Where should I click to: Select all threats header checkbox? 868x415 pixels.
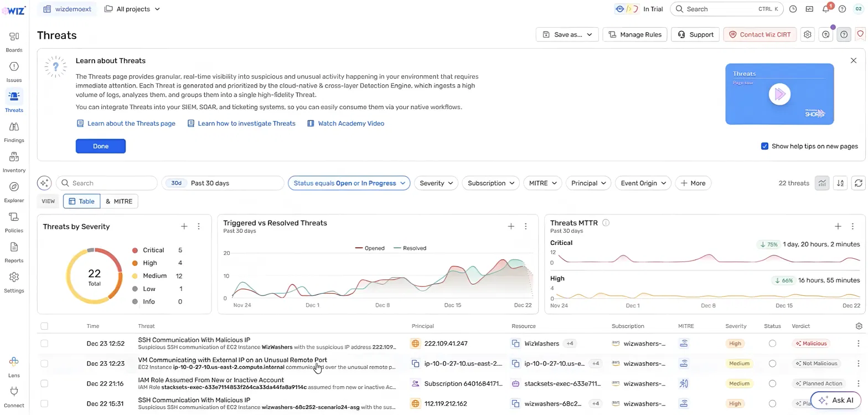(44, 326)
